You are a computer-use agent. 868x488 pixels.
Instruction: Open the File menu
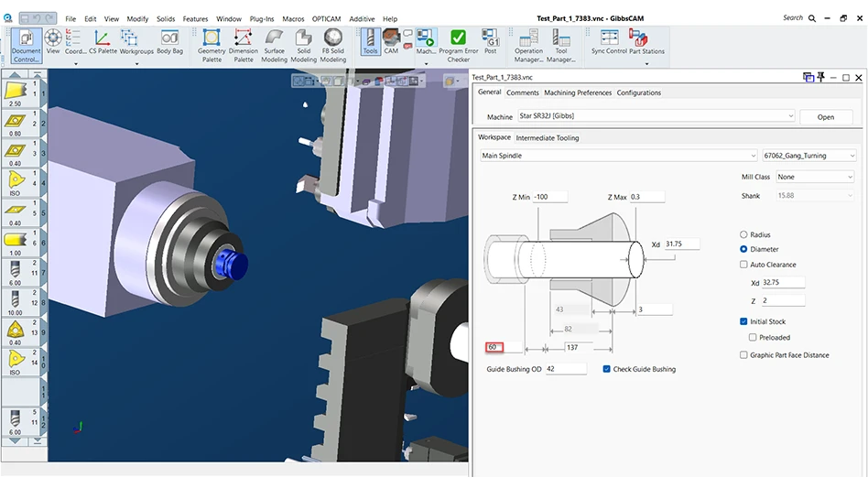(x=71, y=19)
